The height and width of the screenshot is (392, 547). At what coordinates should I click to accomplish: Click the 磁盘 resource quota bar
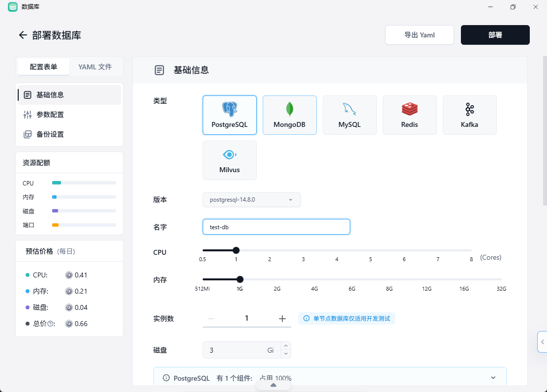click(x=84, y=211)
